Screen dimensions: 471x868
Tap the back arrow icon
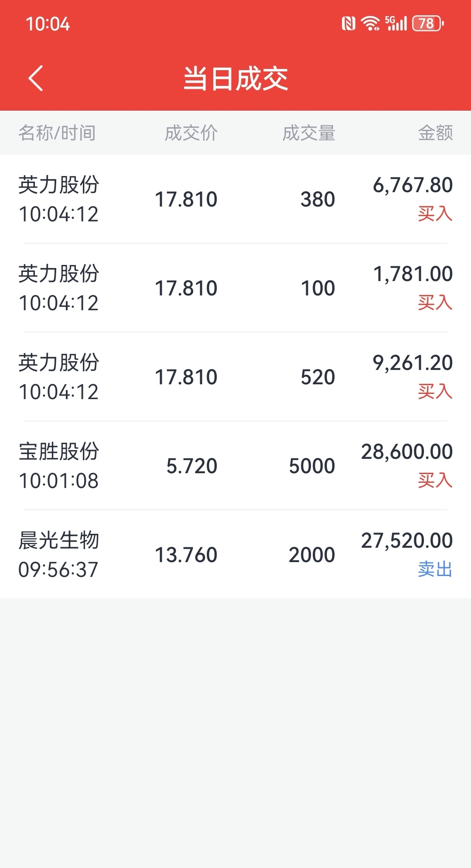coord(36,78)
